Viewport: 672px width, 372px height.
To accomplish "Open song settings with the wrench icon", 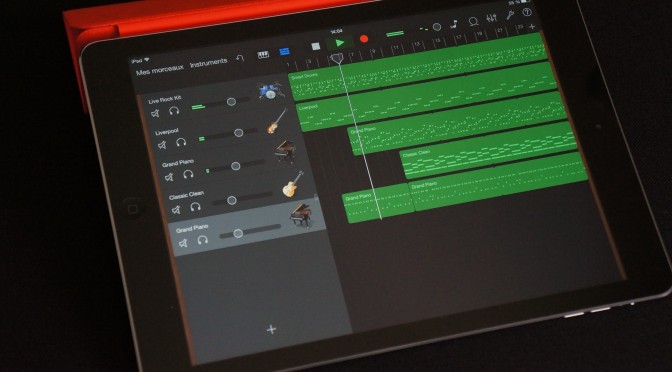I will 510,15.
